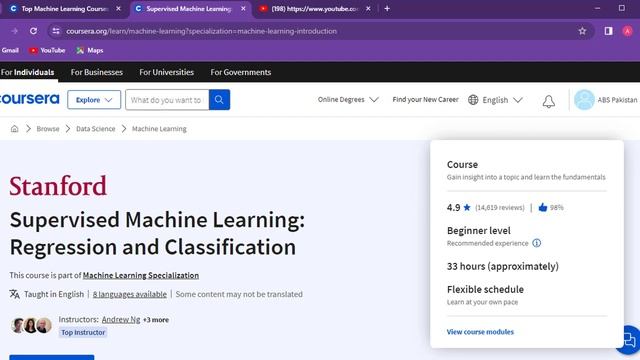This screenshot has height=360, width=640.
Task: Click the address bar URL
Action: click(x=201, y=31)
